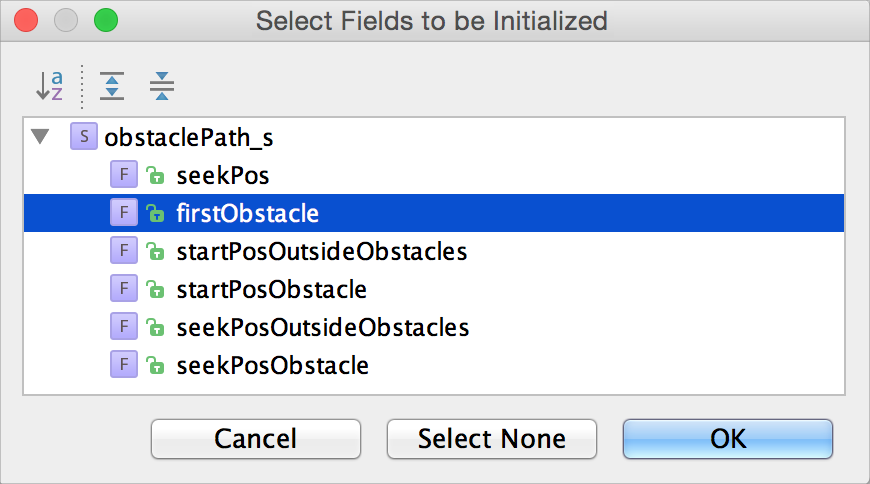Click the F icon beside startPosOutsideObstacles
Viewport: 870px width, 484px height.
coord(124,251)
